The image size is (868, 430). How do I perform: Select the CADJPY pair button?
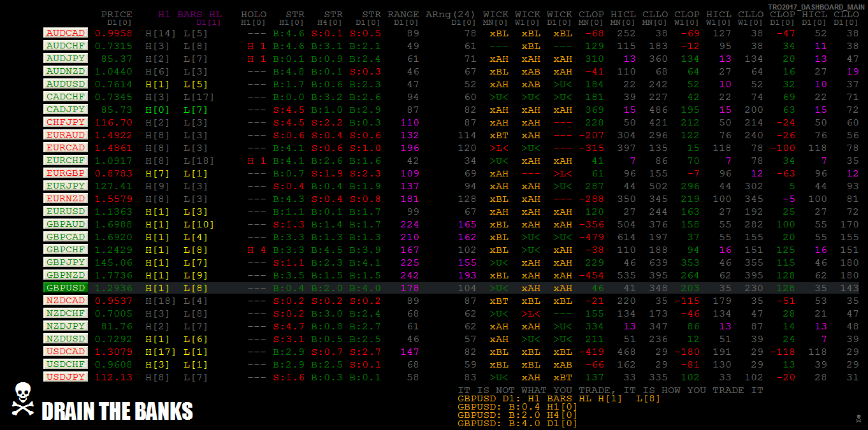coord(66,110)
